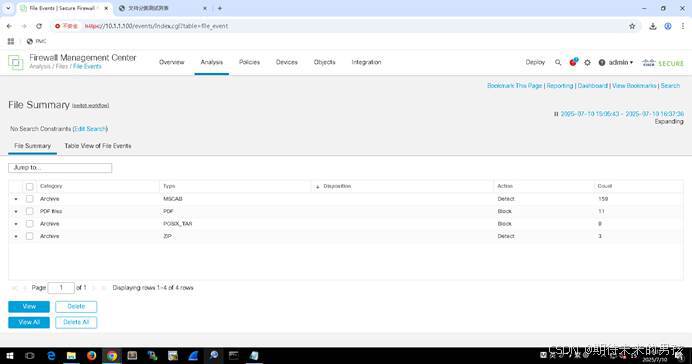Click the browser back arrow
This screenshot has height=364, width=692.
pos(9,26)
